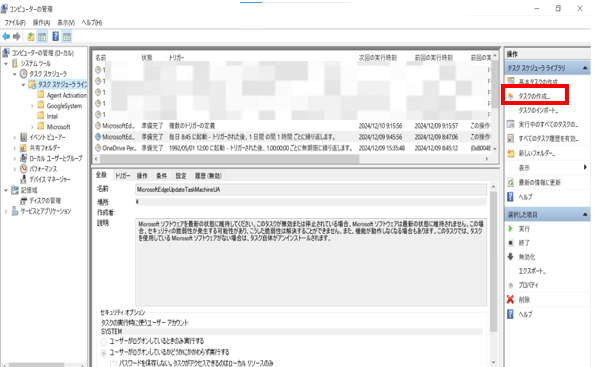594x367 pixels.
Task: Open the ファイル(F) menu
Action: click(15, 23)
